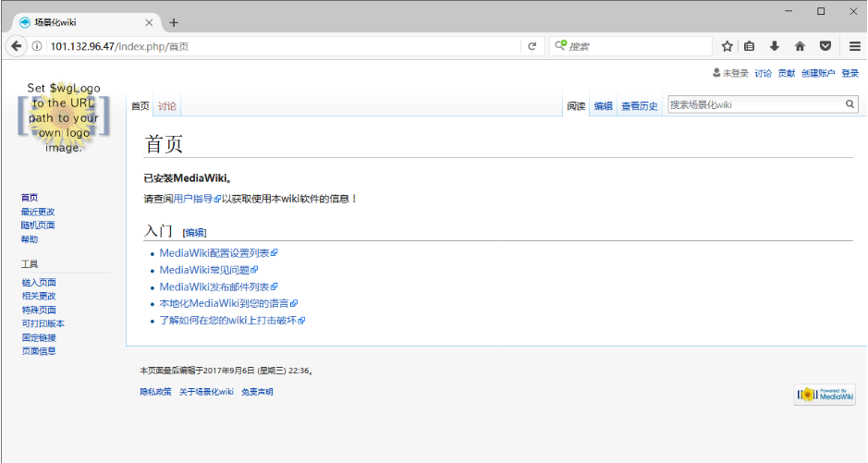This screenshot has height=463, width=868.
Task: Open a new tab with the plus icon
Action: (174, 23)
